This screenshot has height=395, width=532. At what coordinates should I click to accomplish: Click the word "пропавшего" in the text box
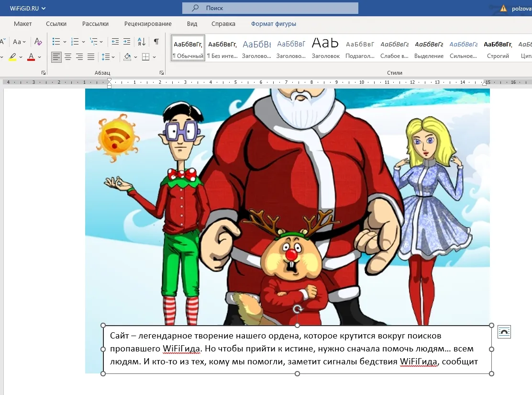[x=135, y=349]
